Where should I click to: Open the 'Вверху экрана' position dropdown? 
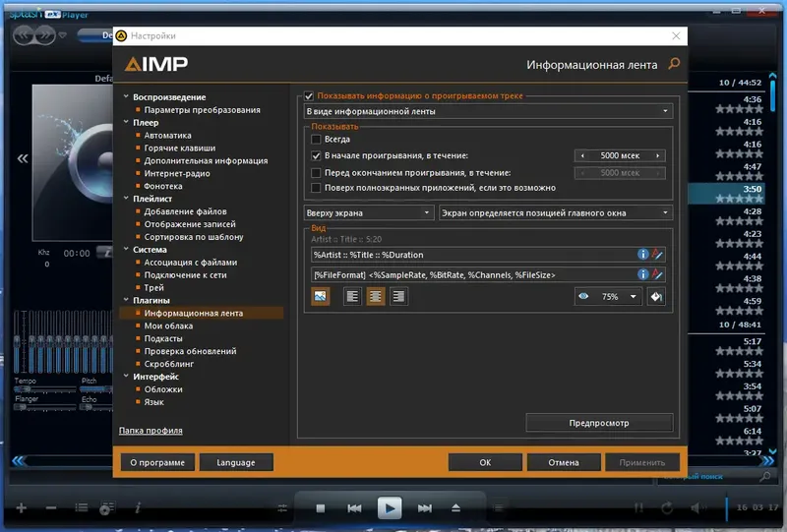(368, 212)
